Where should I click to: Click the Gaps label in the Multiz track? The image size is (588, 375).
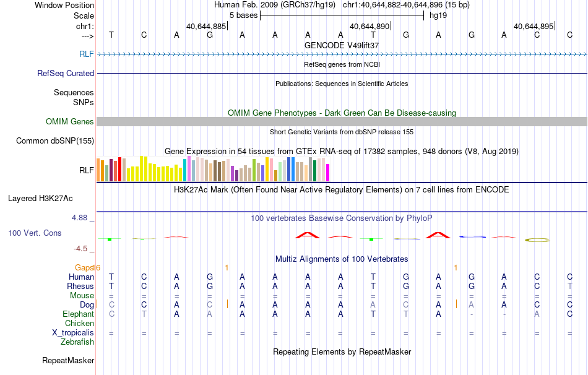pos(84,267)
